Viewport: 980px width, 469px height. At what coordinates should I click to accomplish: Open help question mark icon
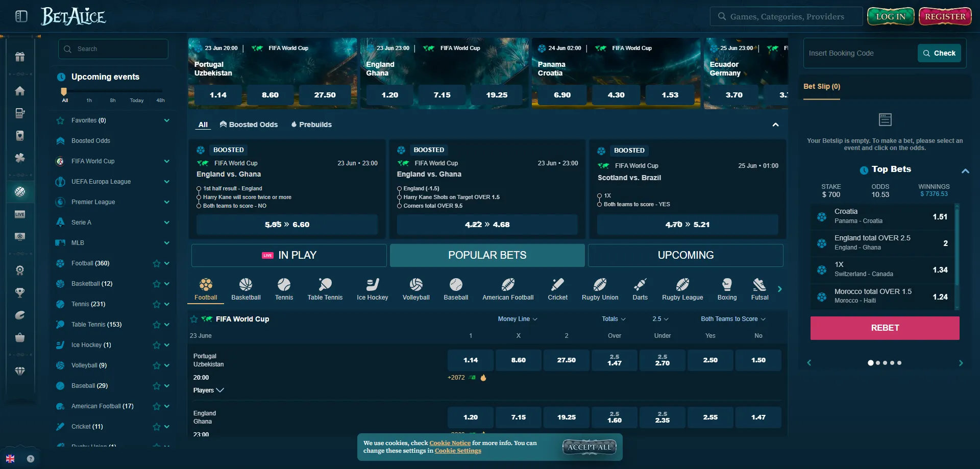click(31, 459)
